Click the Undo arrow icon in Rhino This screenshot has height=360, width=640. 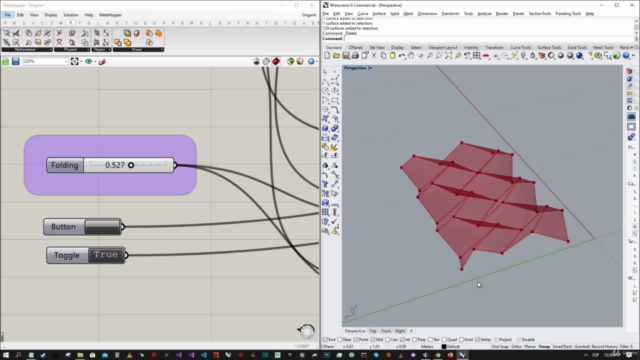(402, 56)
